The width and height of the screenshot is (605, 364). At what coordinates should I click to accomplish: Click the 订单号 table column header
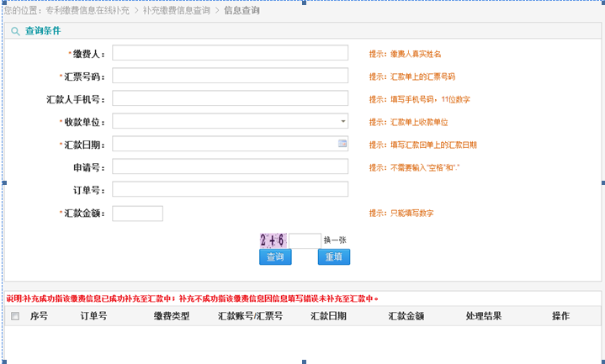pos(93,316)
